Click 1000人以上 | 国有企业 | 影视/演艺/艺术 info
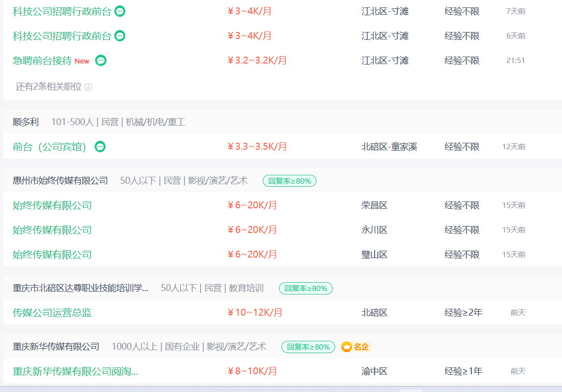The image size is (562, 392). [189, 347]
